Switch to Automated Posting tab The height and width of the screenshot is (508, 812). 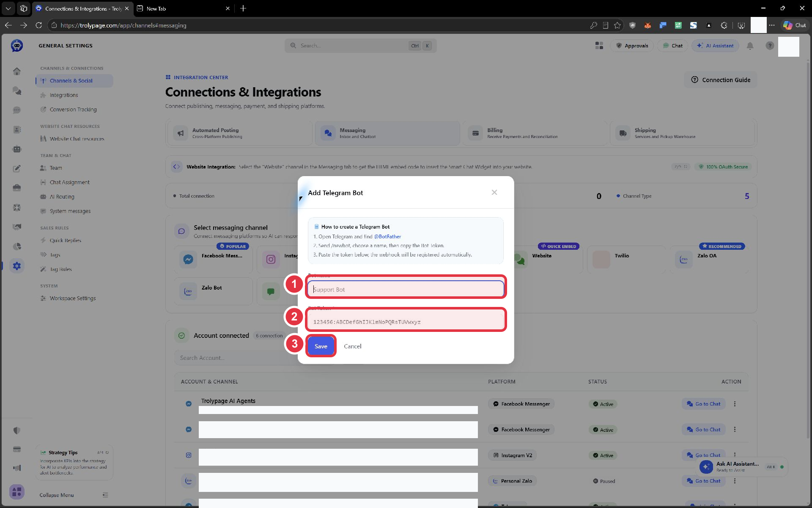[x=240, y=133]
